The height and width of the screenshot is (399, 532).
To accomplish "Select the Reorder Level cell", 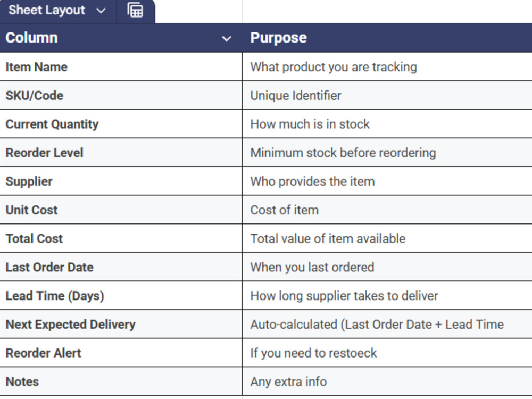I will [121, 152].
